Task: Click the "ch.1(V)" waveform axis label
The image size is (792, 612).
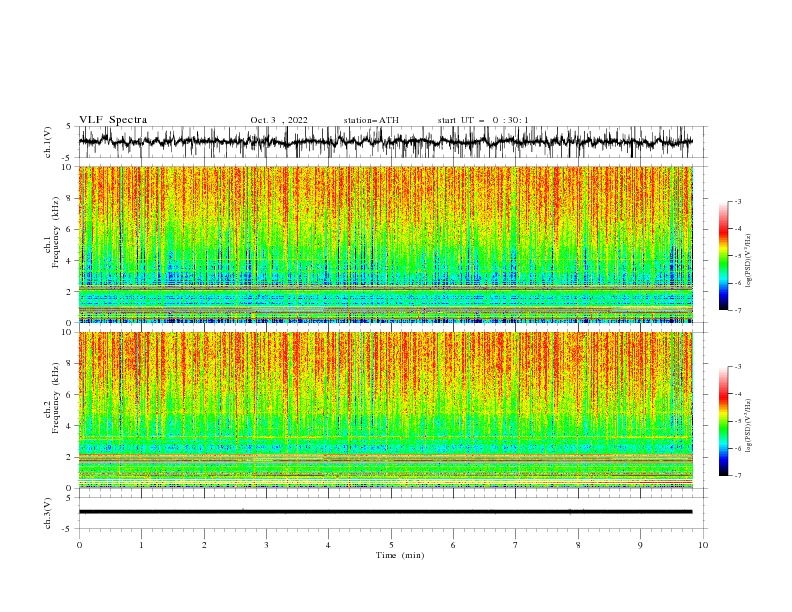Action: point(48,142)
